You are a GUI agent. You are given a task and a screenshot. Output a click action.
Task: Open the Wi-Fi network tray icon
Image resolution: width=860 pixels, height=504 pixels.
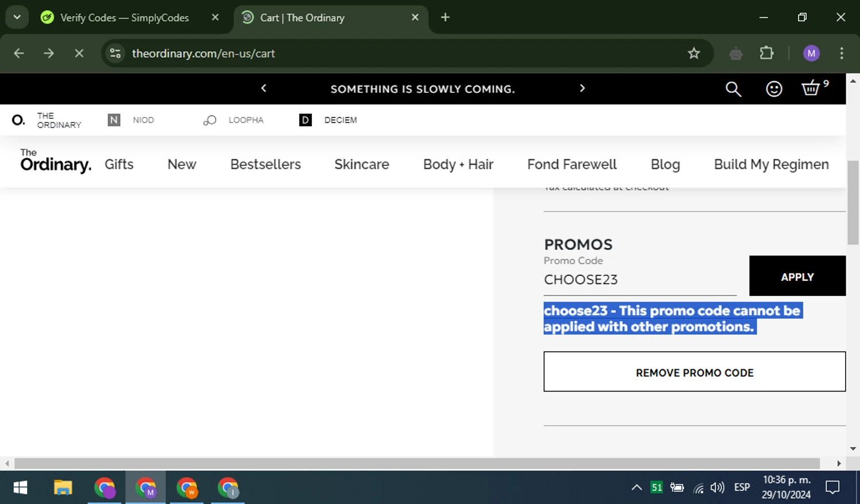698,488
